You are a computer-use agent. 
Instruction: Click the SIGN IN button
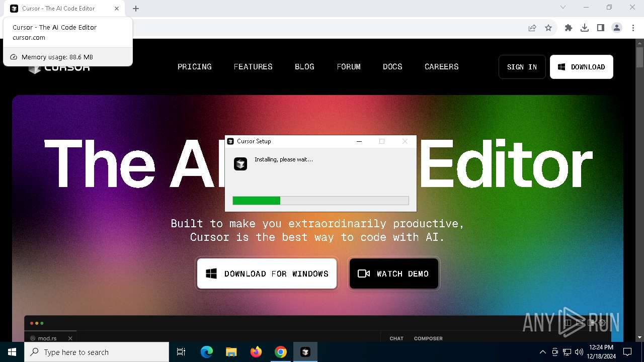[x=522, y=67]
